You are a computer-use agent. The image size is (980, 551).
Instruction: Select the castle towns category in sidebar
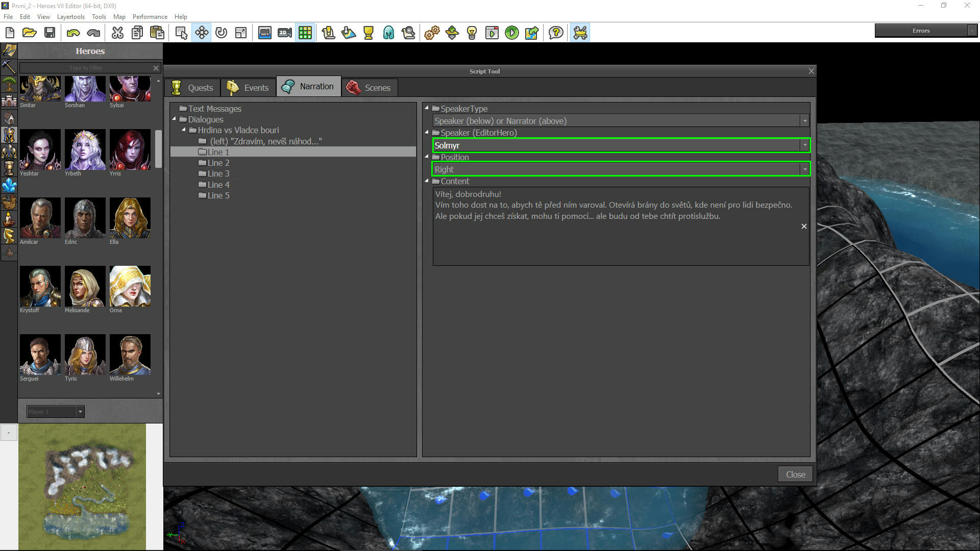click(9, 101)
